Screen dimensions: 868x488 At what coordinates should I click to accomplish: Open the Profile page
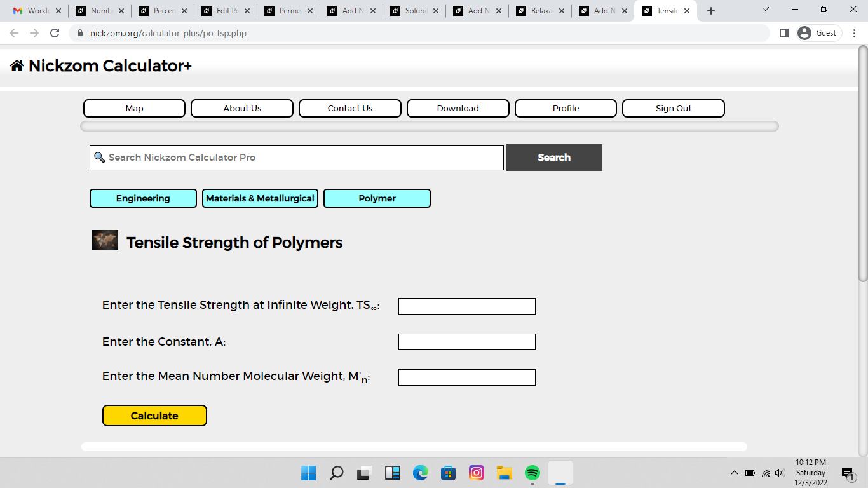point(566,108)
